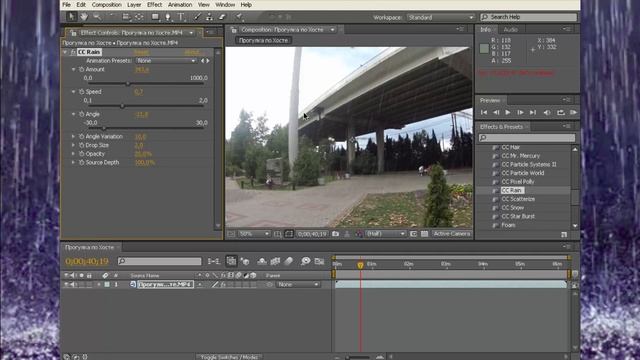Toggle Speed stopwatch keyframing
This screenshot has height=360, width=640.
click(x=81, y=92)
